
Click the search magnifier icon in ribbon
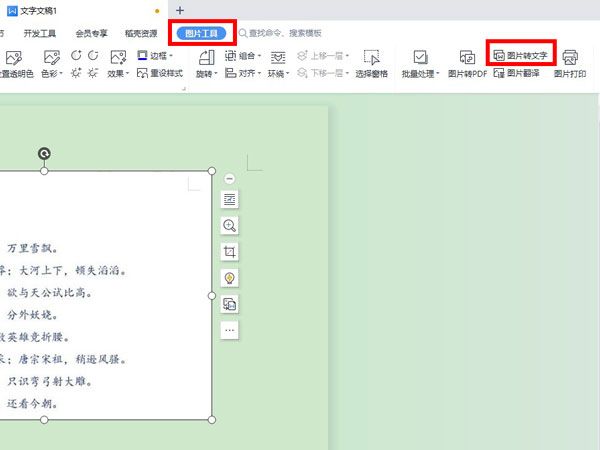point(243,33)
